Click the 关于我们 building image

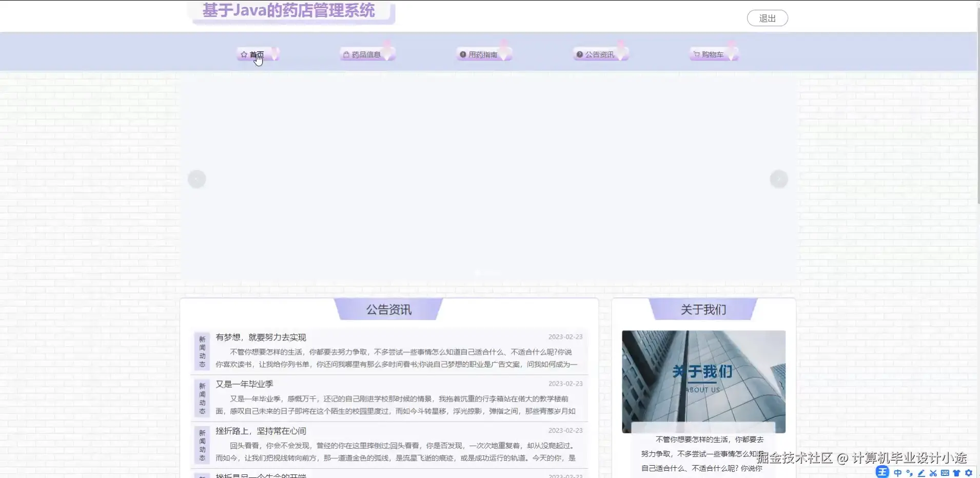703,381
